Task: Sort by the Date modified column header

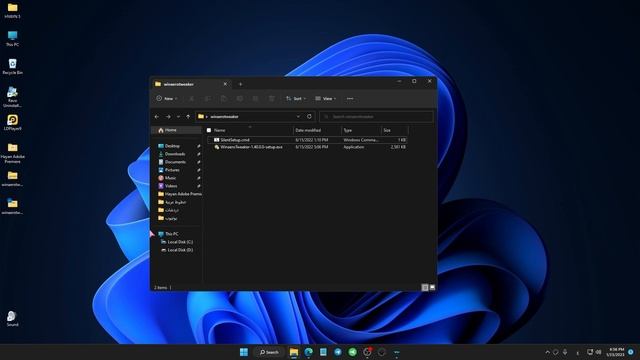Action: [x=317, y=130]
